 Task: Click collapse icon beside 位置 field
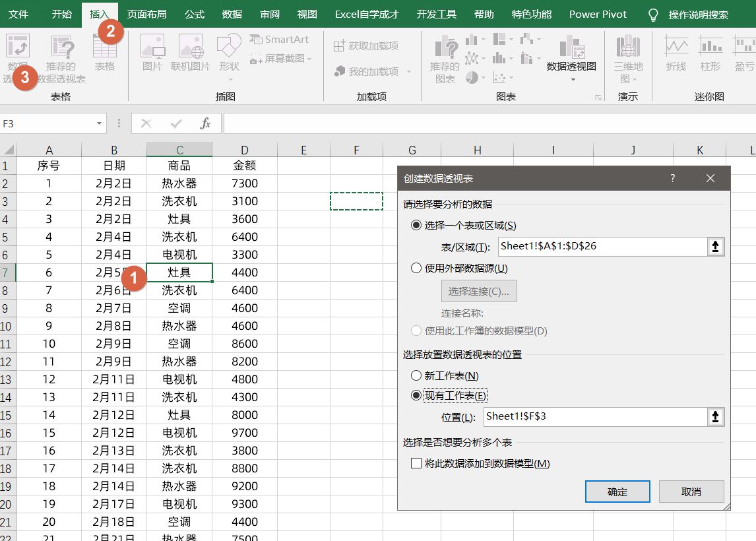[716, 417]
